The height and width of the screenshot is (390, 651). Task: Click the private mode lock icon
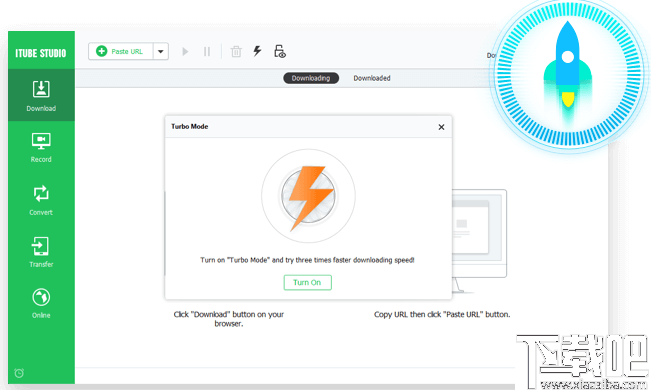coord(280,51)
